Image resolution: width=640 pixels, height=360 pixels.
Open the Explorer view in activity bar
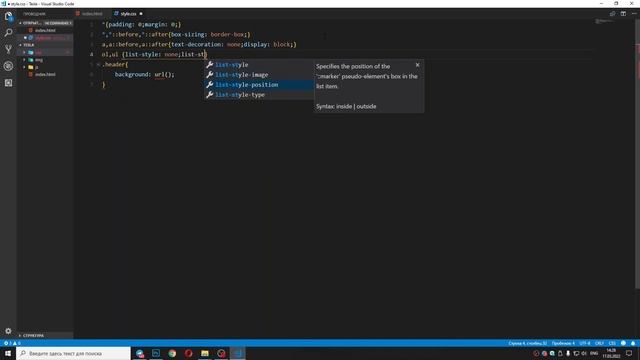pos(8,17)
